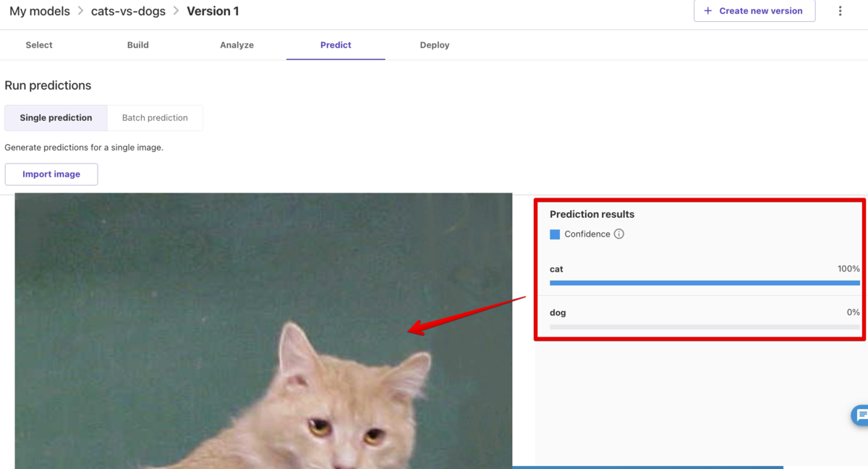
Task: Click the cat confidence progress bar
Action: [705, 283]
